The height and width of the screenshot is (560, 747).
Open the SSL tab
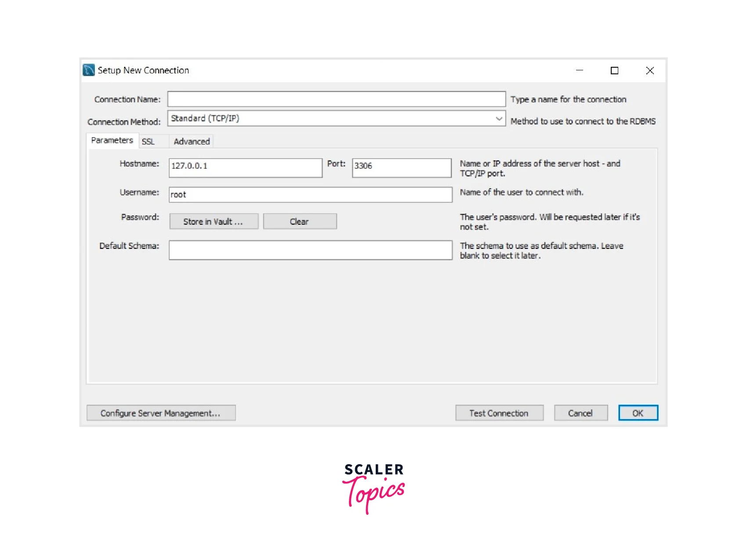[x=149, y=142]
